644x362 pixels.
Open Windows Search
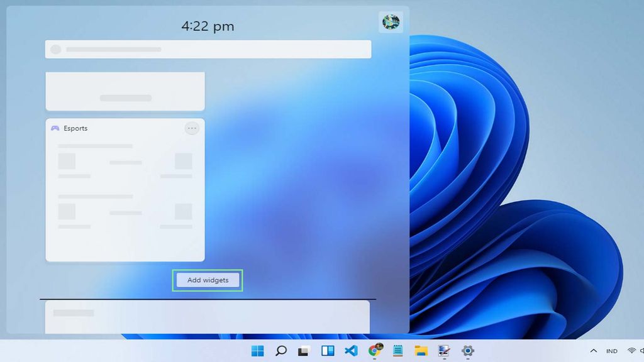281,351
